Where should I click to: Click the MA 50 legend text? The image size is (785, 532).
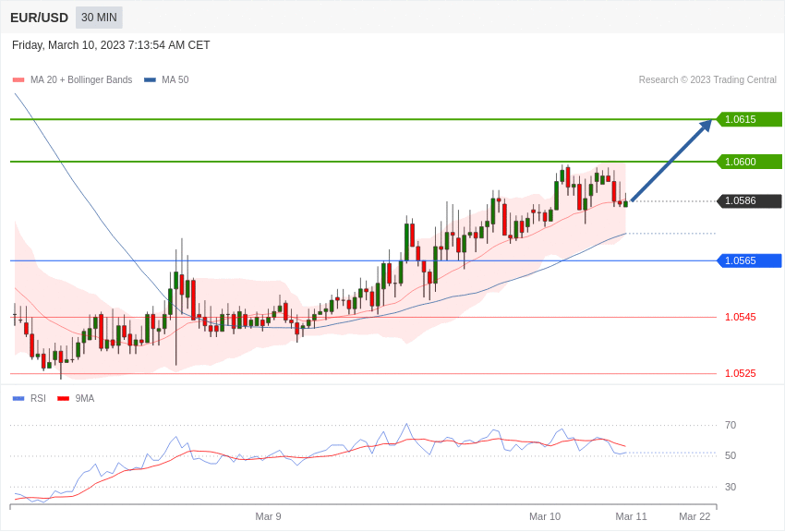point(175,80)
